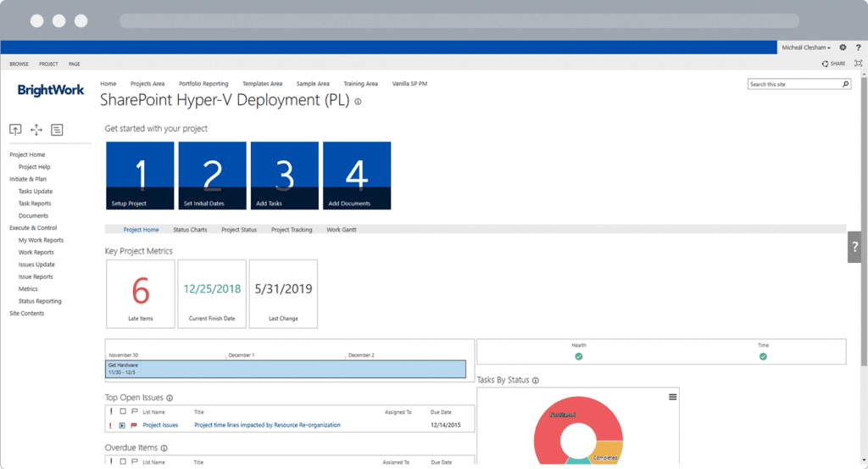Screen dimensions: 868x469
Task: Open Sample Area navigation item
Action: pyautogui.click(x=313, y=84)
